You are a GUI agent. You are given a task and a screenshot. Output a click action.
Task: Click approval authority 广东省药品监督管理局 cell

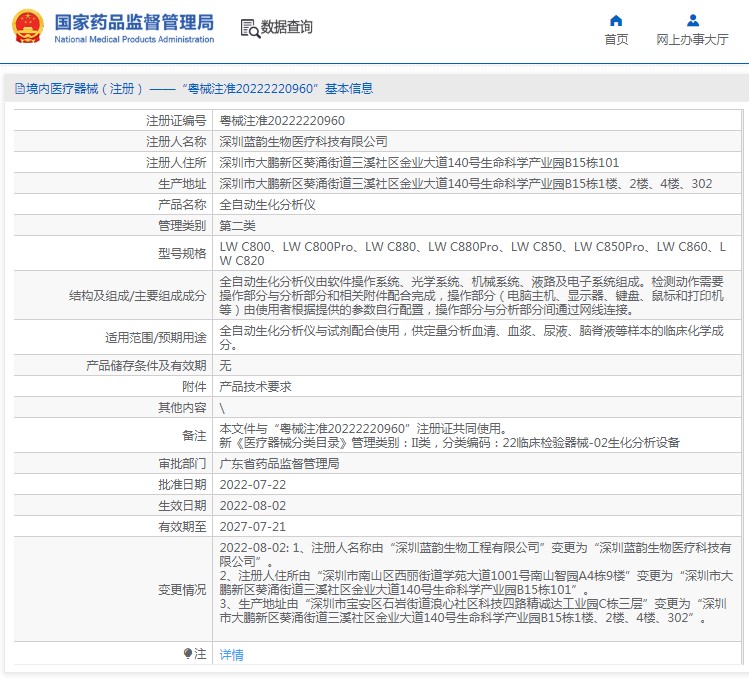pyautogui.click(x=279, y=464)
